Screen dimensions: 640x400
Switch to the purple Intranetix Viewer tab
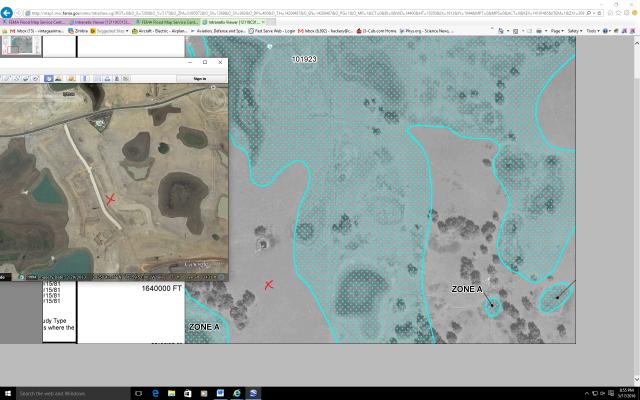click(x=101, y=22)
